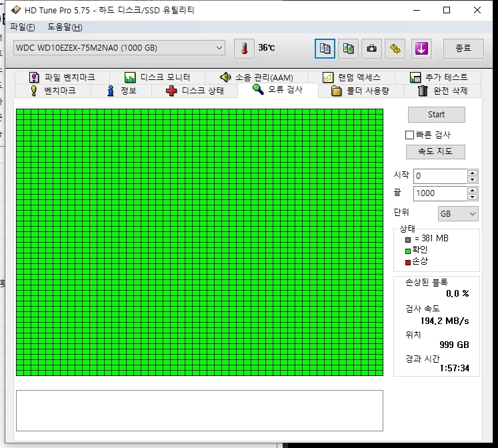Decrease the 끝 value with down arrow

(472, 197)
